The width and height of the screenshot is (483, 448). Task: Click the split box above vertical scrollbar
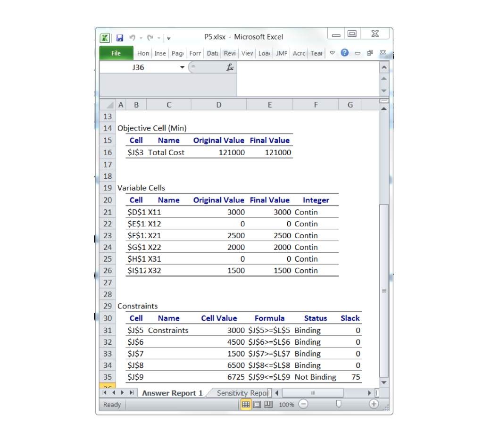(x=384, y=101)
